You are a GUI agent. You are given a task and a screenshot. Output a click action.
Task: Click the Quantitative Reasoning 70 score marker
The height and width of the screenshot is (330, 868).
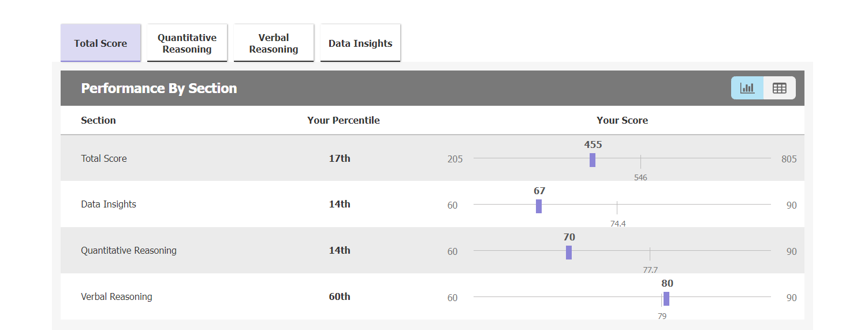tap(569, 253)
